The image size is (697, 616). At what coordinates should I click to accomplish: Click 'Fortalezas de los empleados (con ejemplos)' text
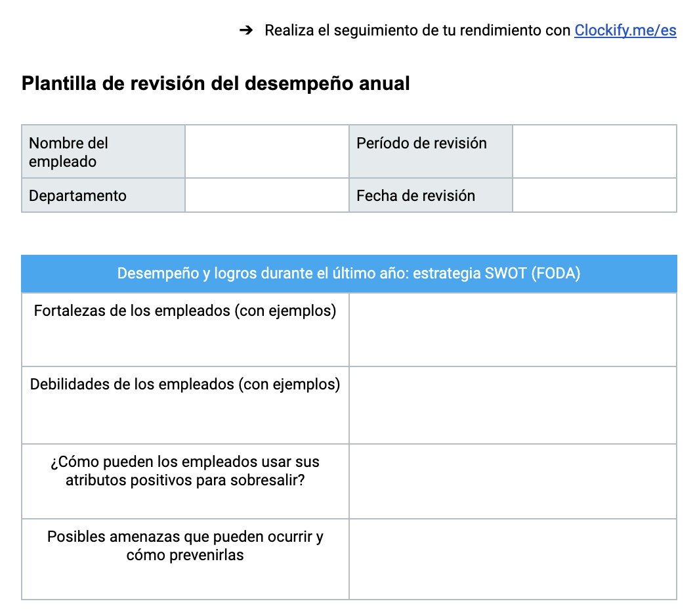[x=185, y=311]
